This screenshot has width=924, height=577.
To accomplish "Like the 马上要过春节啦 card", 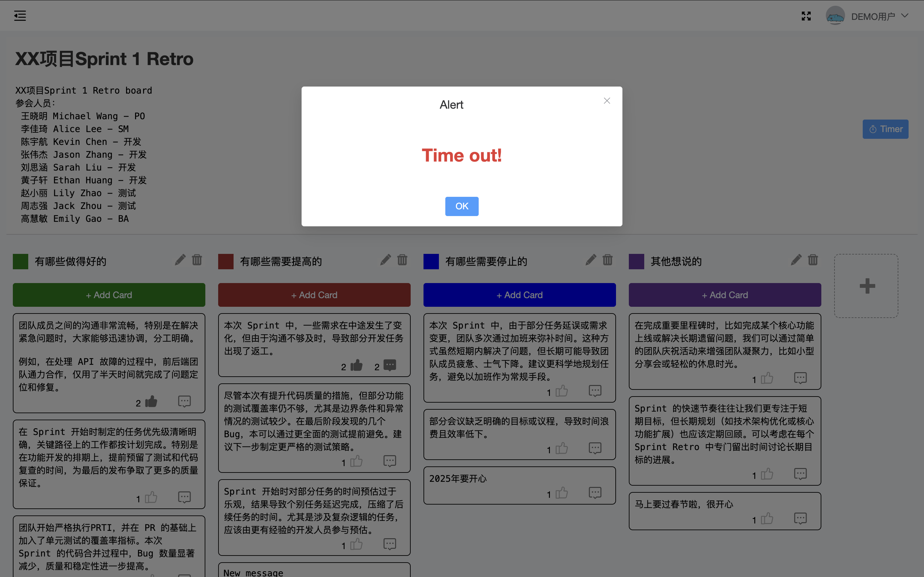I will pyautogui.click(x=767, y=519).
